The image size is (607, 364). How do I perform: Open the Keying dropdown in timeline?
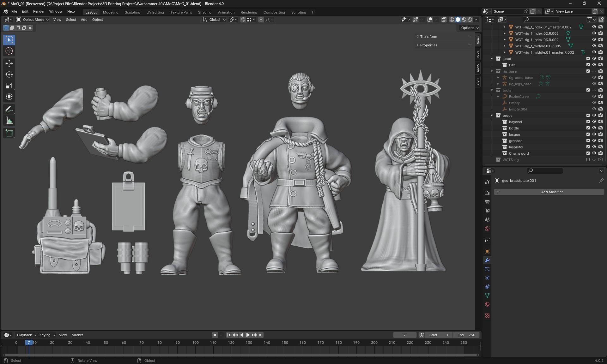point(47,335)
